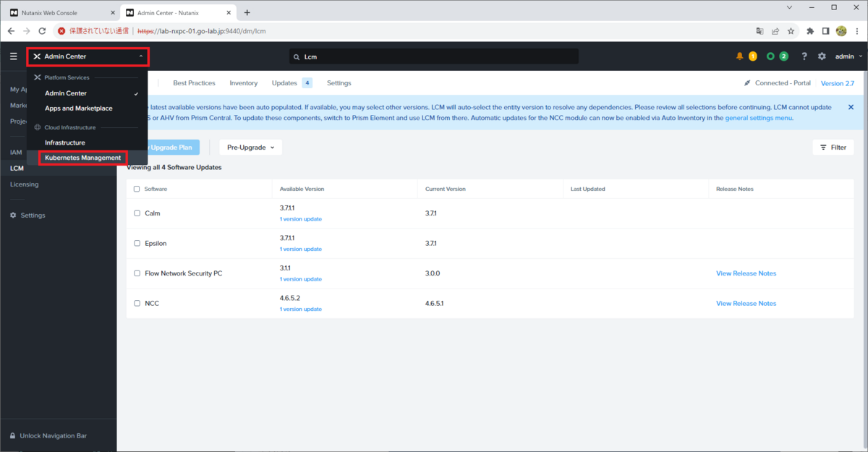
Task: Bookmark this page with star icon
Action: point(791,31)
